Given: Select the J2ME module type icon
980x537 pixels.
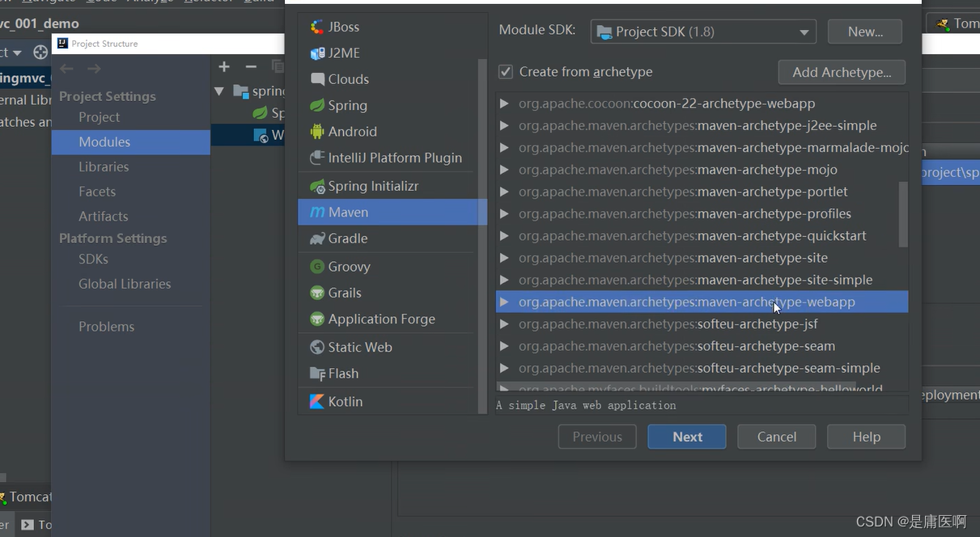Looking at the screenshot, I should 317,53.
